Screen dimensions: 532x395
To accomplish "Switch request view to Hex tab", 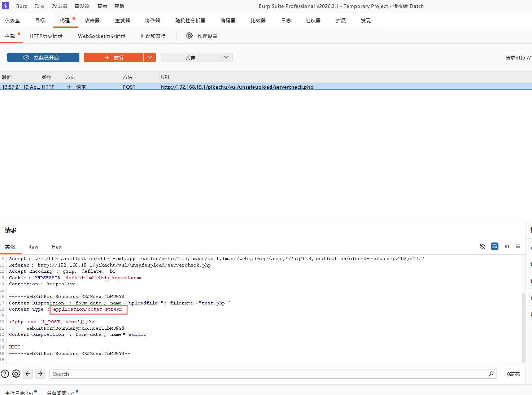I will pyautogui.click(x=57, y=247).
